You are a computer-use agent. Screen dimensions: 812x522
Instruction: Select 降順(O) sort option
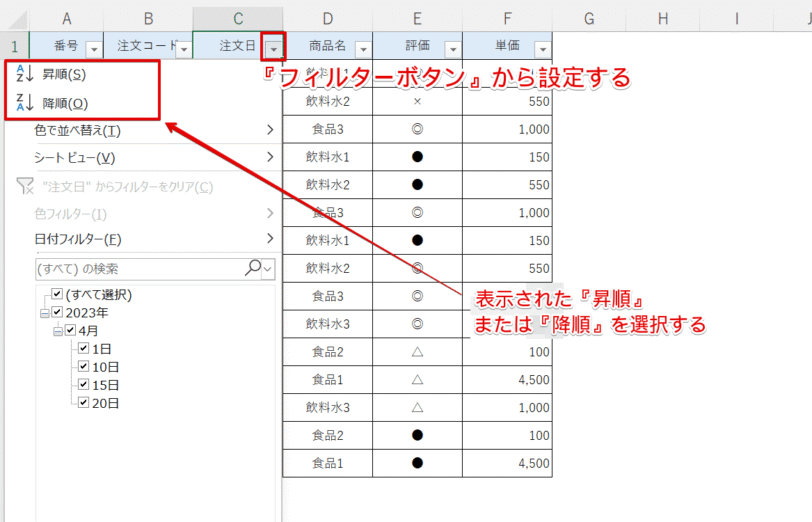click(65, 104)
